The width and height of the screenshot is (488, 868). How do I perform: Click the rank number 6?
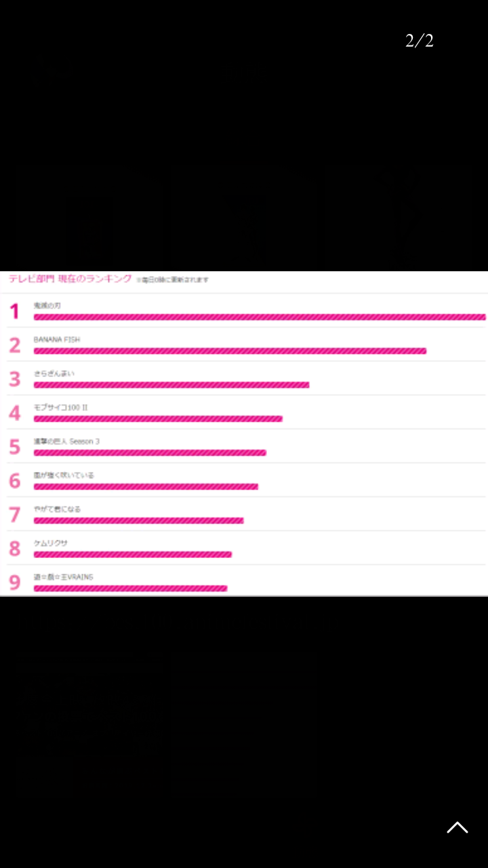click(15, 481)
